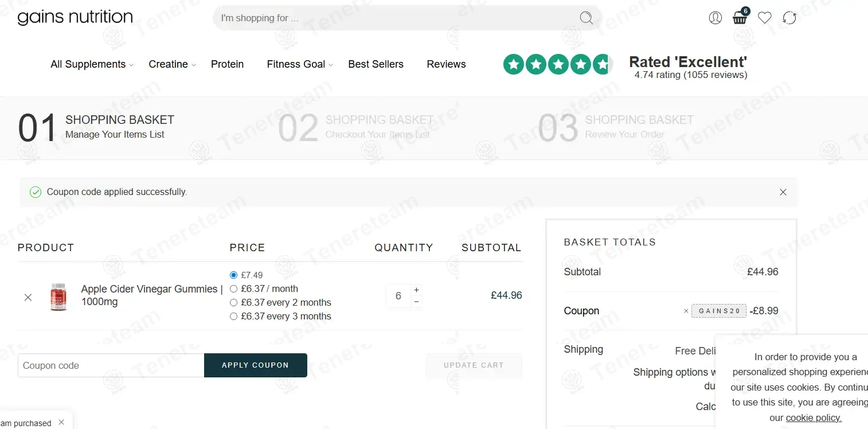The width and height of the screenshot is (868, 429).
Task: Dismiss the coupon applied success notice
Action: 783,192
